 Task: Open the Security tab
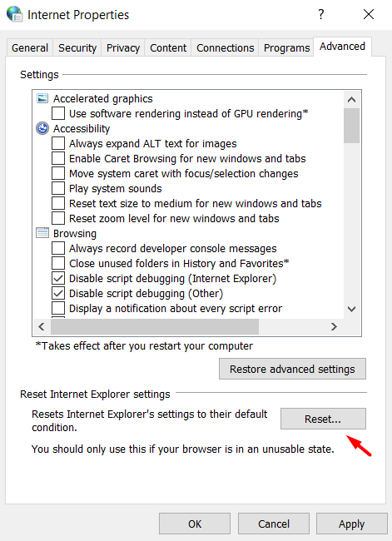point(77,47)
